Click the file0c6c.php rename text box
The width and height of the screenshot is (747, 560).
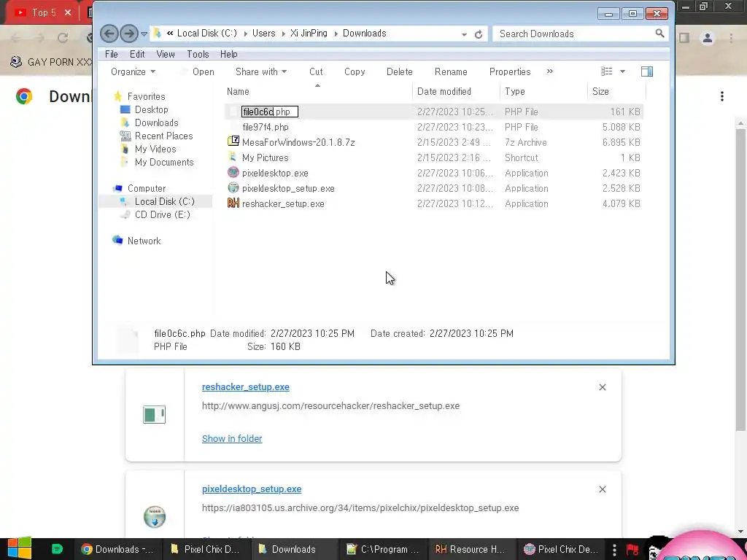tap(270, 112)
